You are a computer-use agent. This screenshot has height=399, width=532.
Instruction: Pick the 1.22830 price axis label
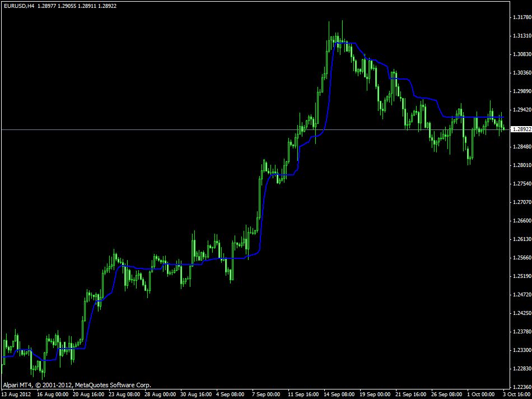tap(521, 369)
